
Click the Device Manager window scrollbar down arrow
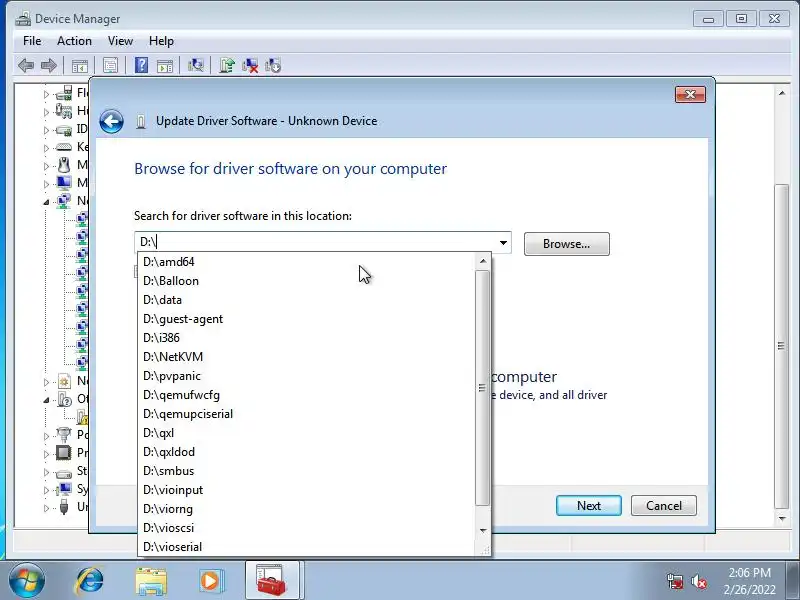coord(782,519)
